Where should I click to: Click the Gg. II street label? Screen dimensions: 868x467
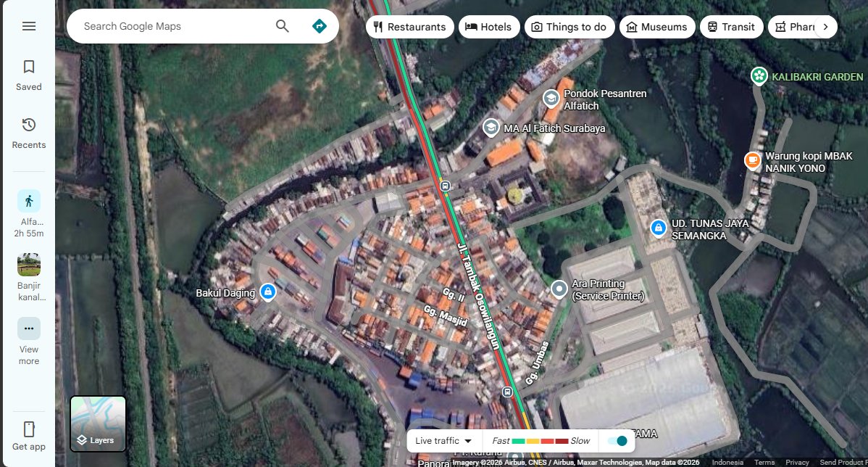454,294
